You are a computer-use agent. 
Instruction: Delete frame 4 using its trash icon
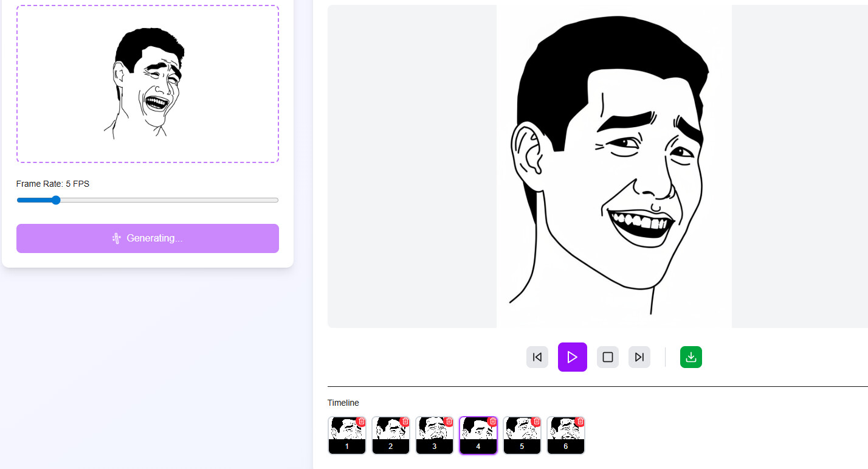(x=493, y=421)
